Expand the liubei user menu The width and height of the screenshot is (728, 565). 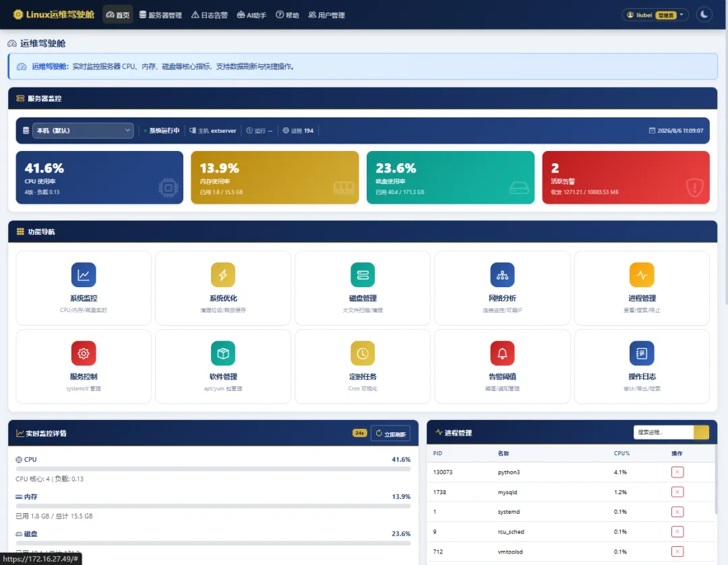click(655, 15)
